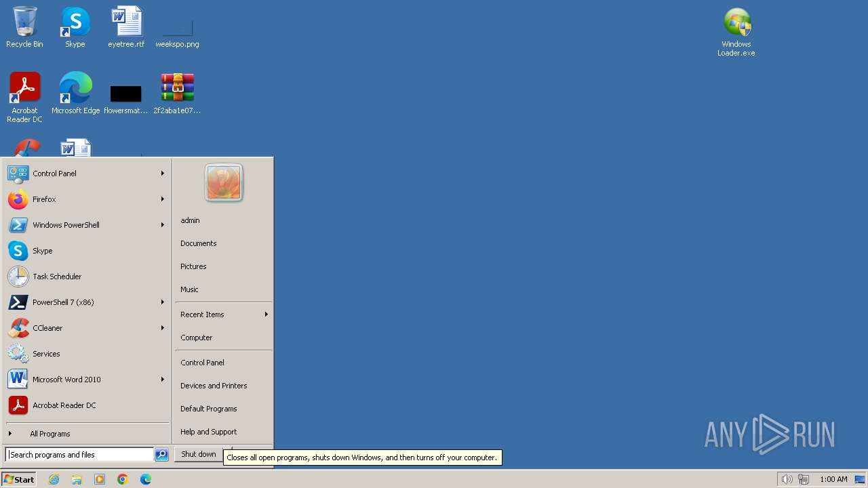
Task: Open Help and Support
Action: pos(209,432)
